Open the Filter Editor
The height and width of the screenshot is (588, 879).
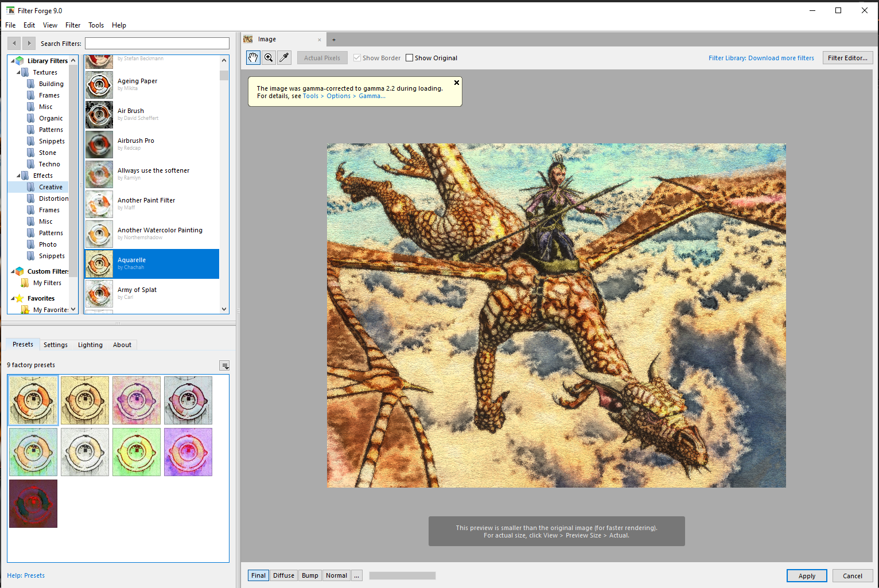pos(847,58)
